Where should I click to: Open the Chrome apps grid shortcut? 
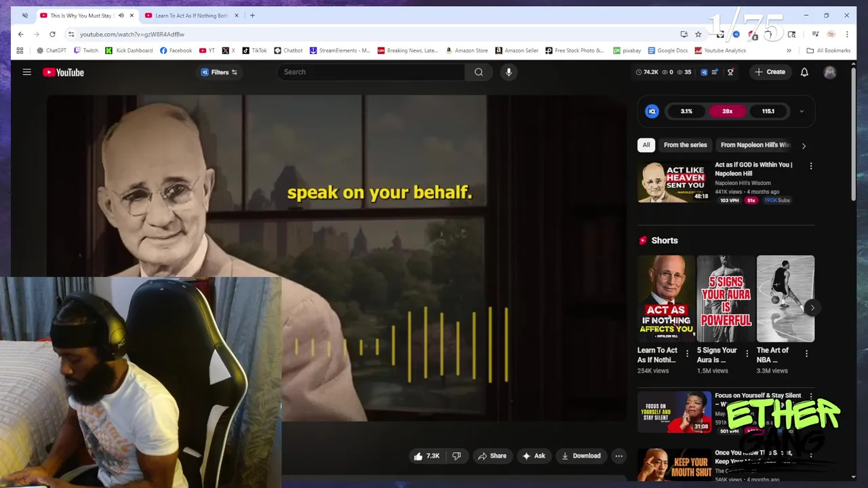click(x=20, y=50)
